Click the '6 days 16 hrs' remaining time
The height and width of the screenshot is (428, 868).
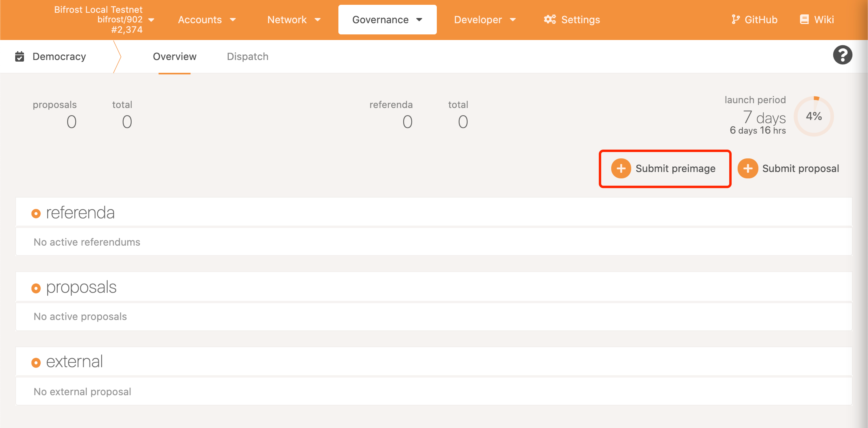(x=758, y=130)
